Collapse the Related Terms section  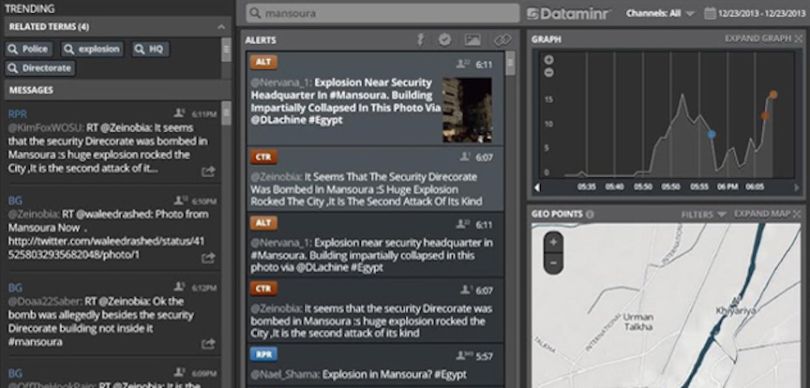point(221,27)
